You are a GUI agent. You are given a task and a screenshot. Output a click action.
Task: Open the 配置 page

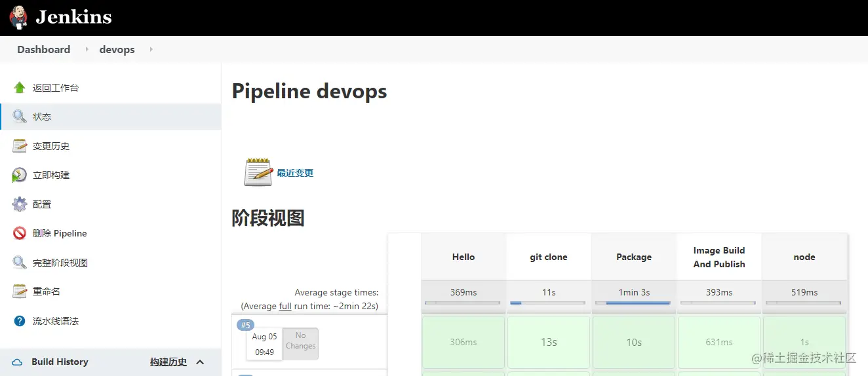coord(42,204)
